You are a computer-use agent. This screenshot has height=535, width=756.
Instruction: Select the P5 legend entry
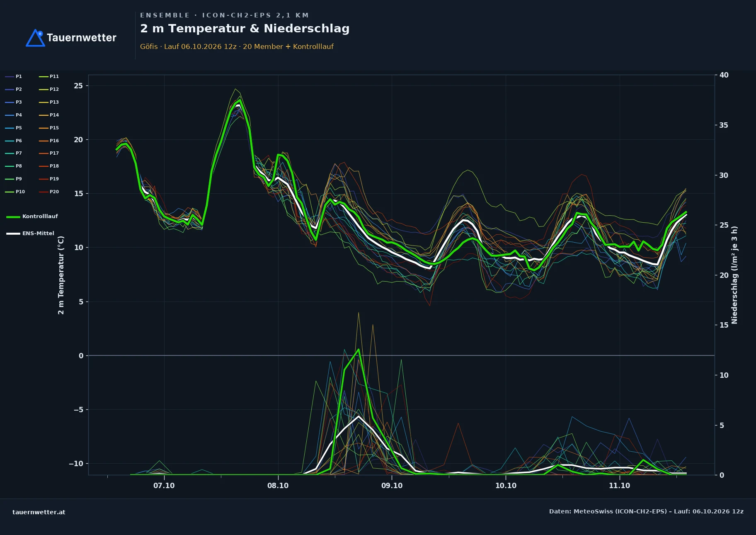[13, 128]
